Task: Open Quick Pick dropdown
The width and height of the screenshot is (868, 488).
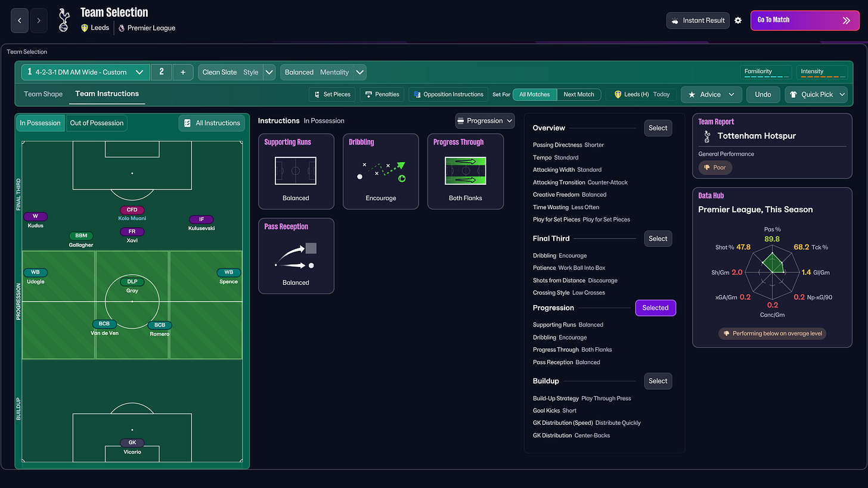Action: tap(816, 94)
